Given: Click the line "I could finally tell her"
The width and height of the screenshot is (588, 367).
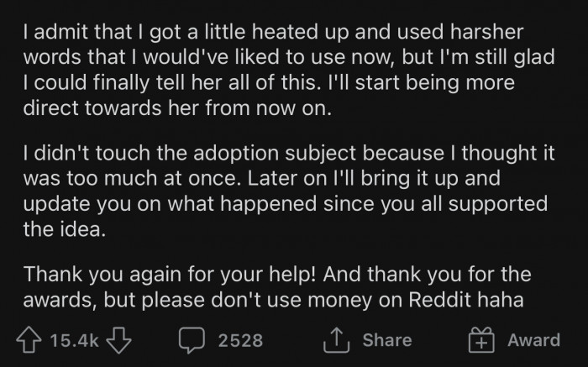Looking at the screenshot, I should 270,84.
